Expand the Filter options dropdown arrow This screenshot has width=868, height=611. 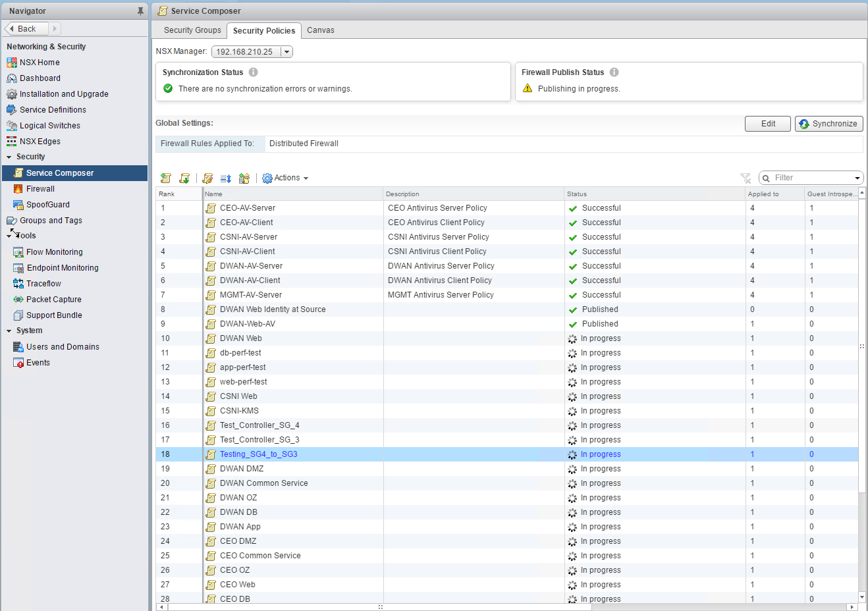(857, 178)
